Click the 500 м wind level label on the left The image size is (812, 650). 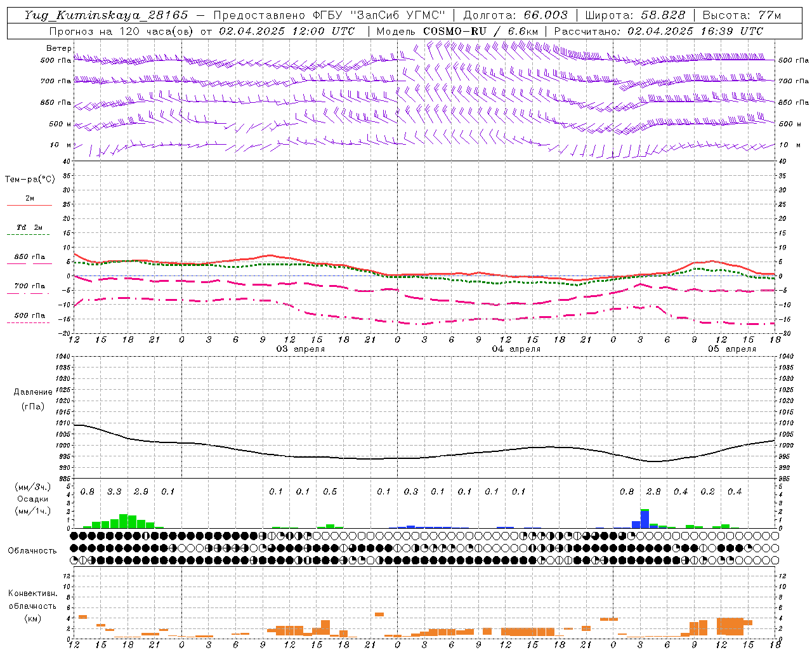point(60,124)
